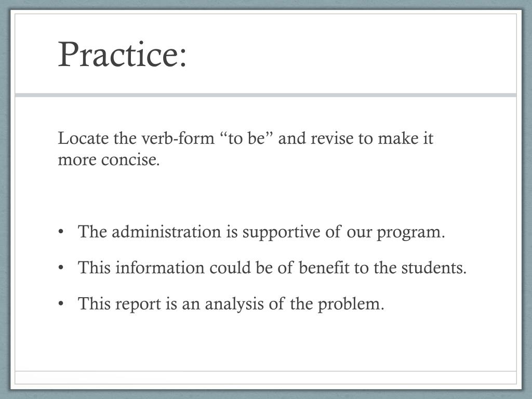Click the bullet dot before "The administration"

pyautogui.click(x=61, y=232)
